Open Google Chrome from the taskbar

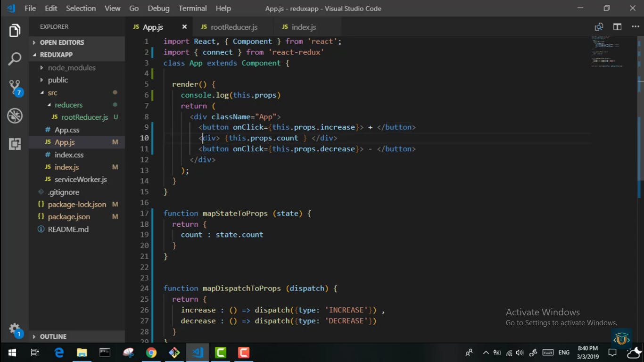[x=151, y=353]
